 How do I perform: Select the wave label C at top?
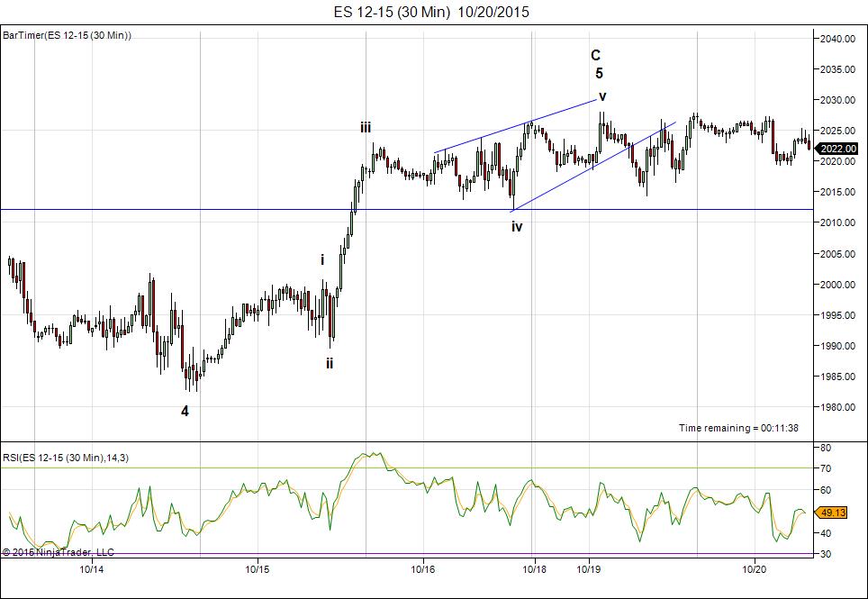(x=596, y=55)
